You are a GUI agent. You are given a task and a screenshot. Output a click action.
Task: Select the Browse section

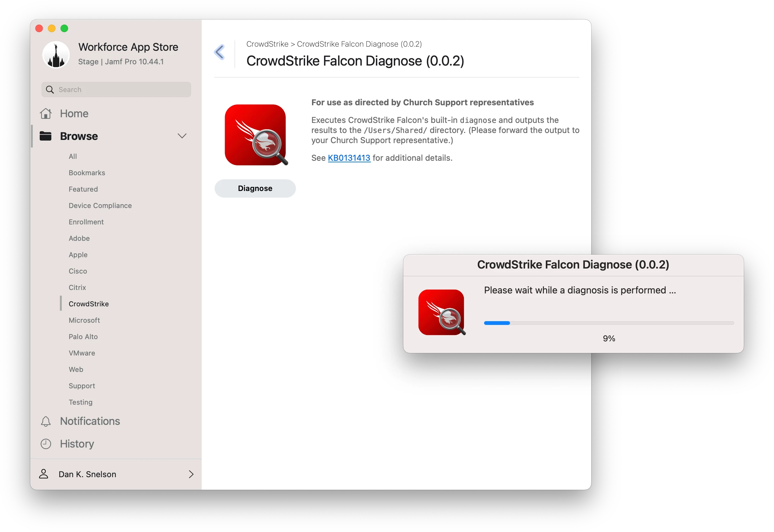click(79, 136)
